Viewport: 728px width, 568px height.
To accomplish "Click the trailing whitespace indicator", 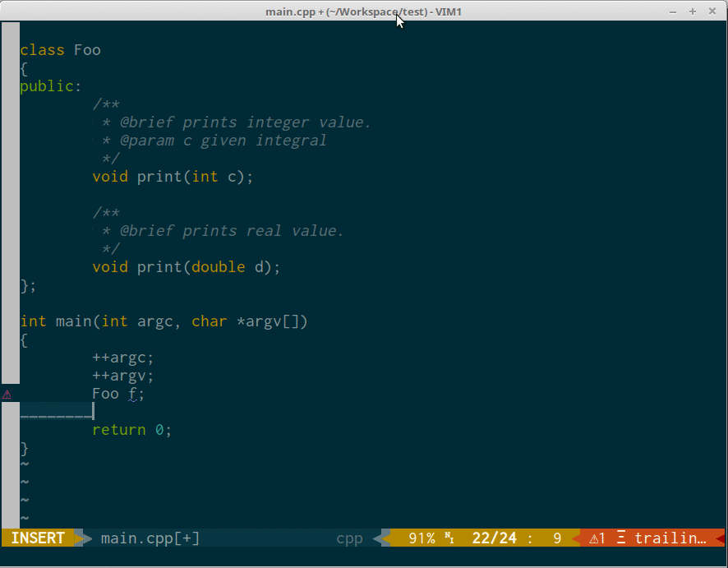I will click(x=670, y=538).
